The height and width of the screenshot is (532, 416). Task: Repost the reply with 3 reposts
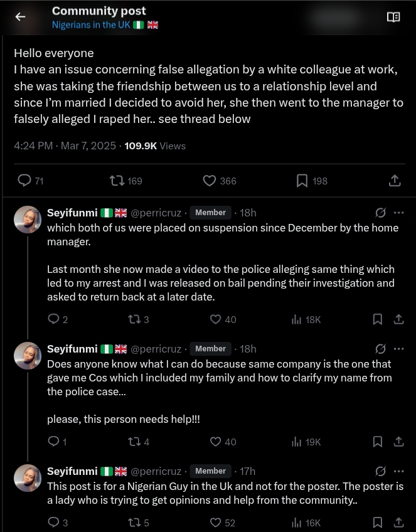[134, 319]
